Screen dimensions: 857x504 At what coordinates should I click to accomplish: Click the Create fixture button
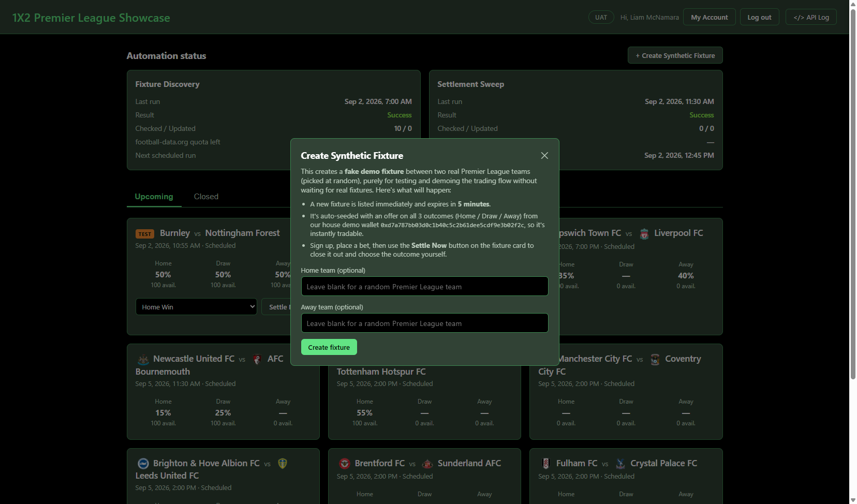pyautogui.click(x=329, y=347)
